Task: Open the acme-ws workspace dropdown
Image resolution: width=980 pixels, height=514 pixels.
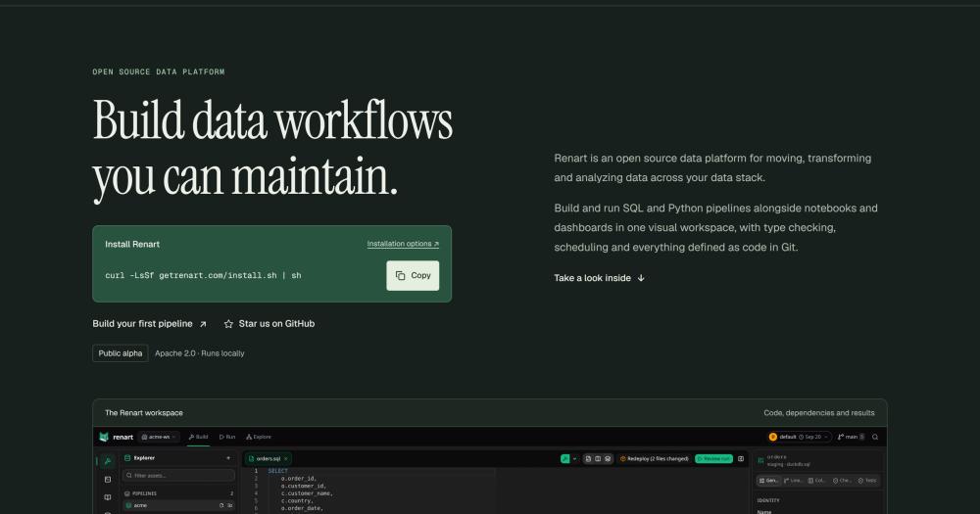Action: [x=159, y=438]
